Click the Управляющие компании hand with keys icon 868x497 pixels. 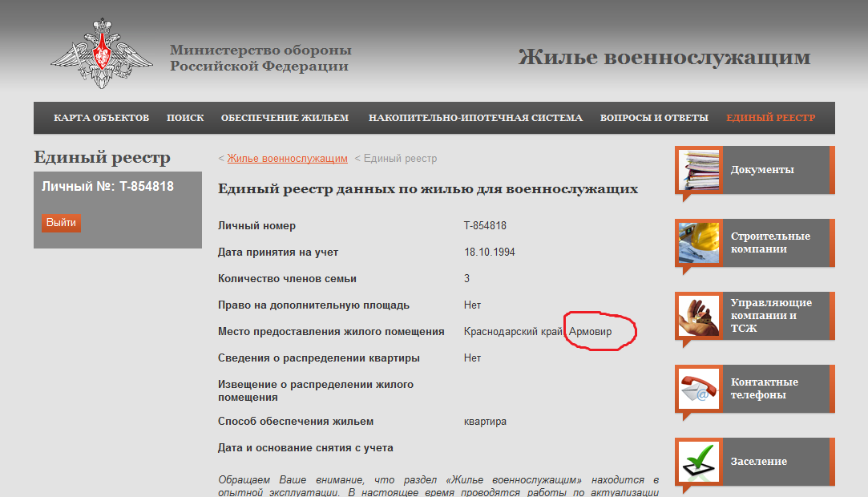(699, 316)
